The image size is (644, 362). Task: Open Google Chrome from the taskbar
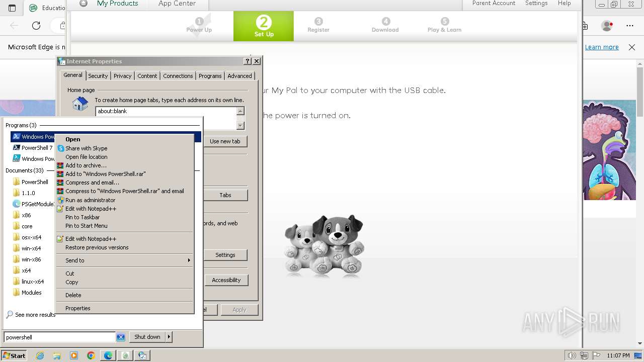(91, 355)
